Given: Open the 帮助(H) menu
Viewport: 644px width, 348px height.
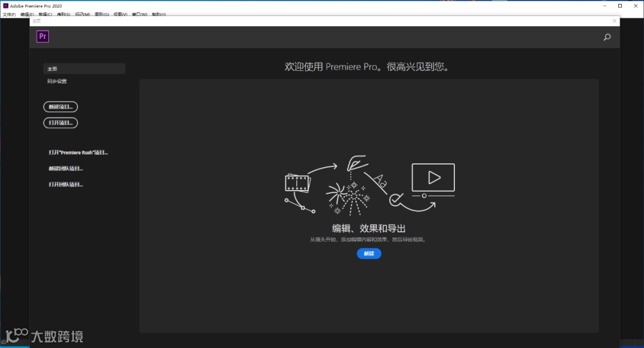Looking at the screenshot, I should coord(159,14).
